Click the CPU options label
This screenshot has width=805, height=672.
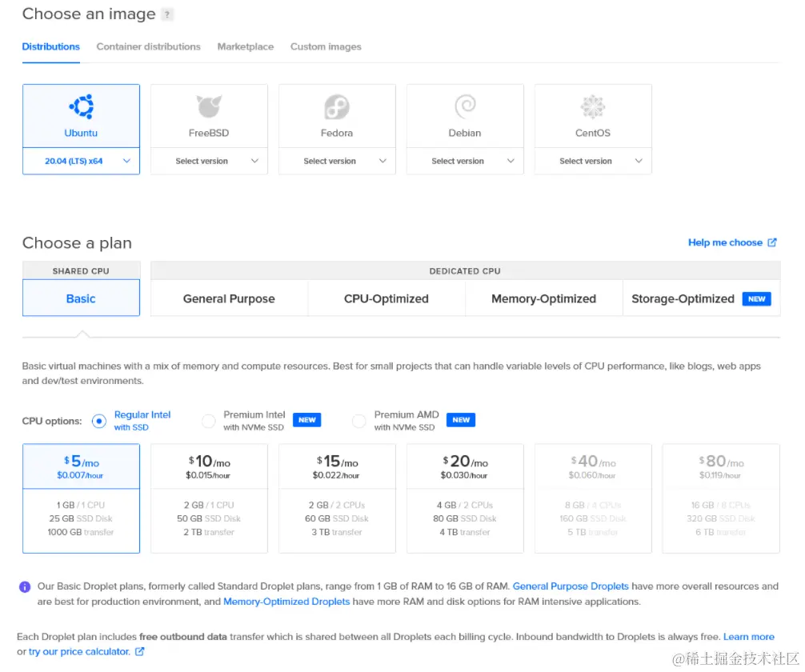(52, 421)
